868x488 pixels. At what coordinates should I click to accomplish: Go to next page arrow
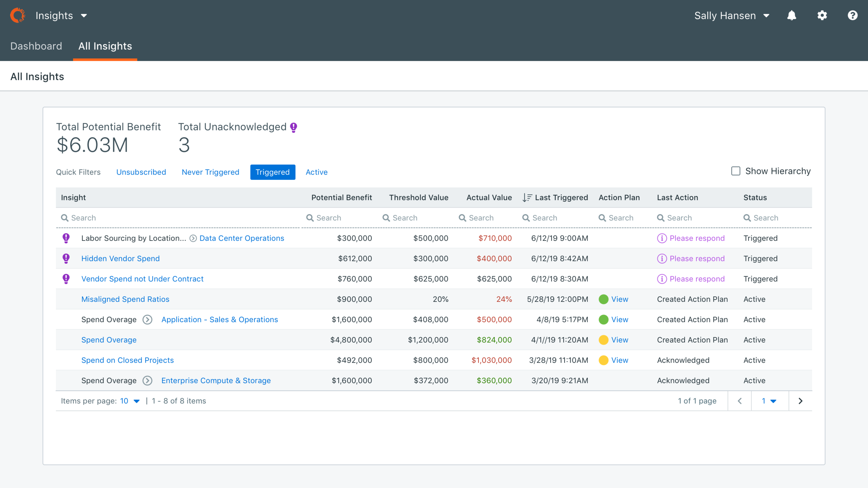tap(800, 401)
